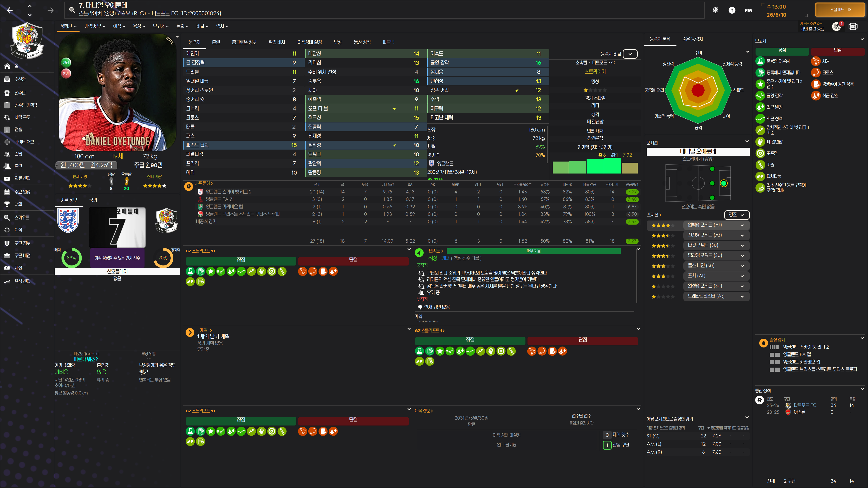This screenshot has height=488, width=868.
Task: Toggle the 관심 green status badge
Action: click(66, 62)
